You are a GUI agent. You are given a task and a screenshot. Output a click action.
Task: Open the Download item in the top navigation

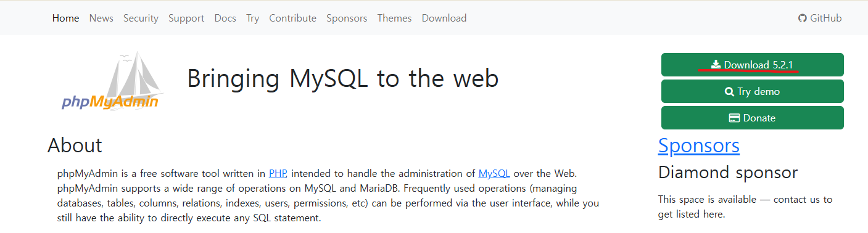[x=444, y=18]
